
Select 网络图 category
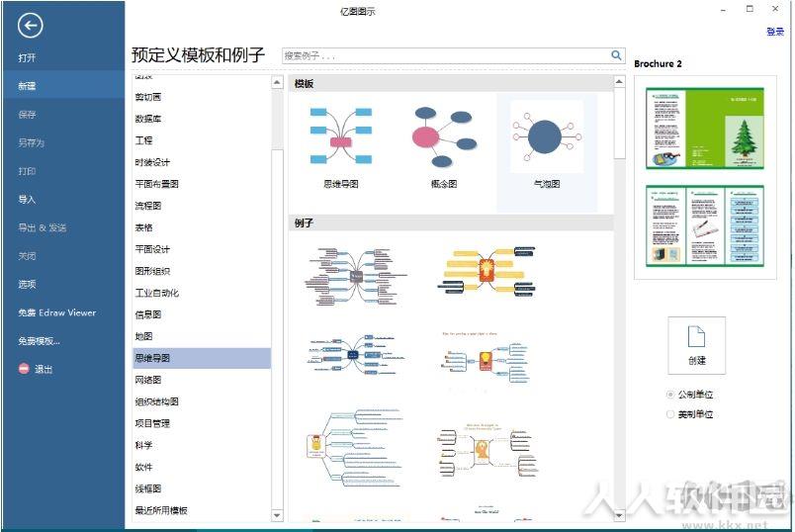[x=147, y=380]
